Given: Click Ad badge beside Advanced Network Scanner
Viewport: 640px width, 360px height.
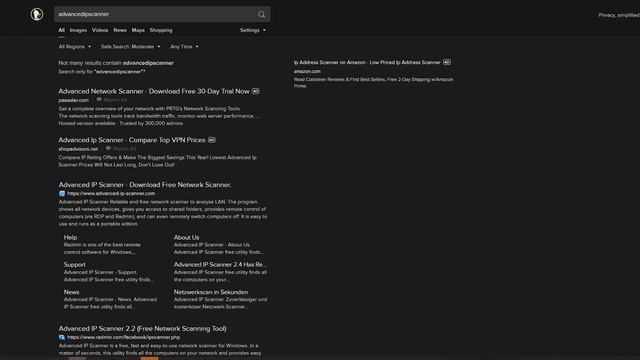Looking at the screenshot, I should click(x=256, y=91).
